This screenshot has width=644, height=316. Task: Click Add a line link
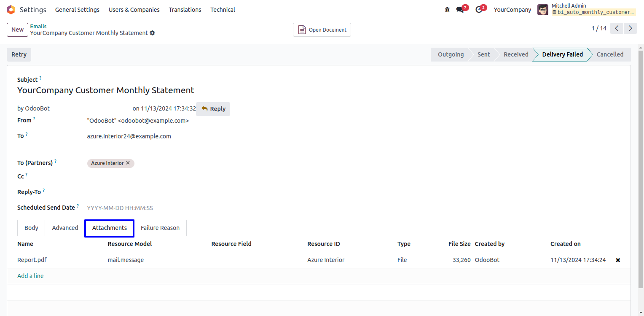(30, 276)
